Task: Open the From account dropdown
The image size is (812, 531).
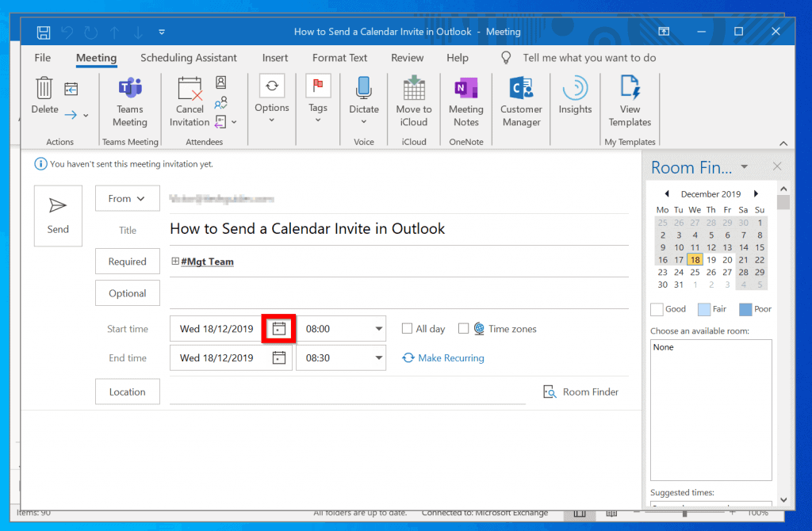Action: tap(128, 199)
